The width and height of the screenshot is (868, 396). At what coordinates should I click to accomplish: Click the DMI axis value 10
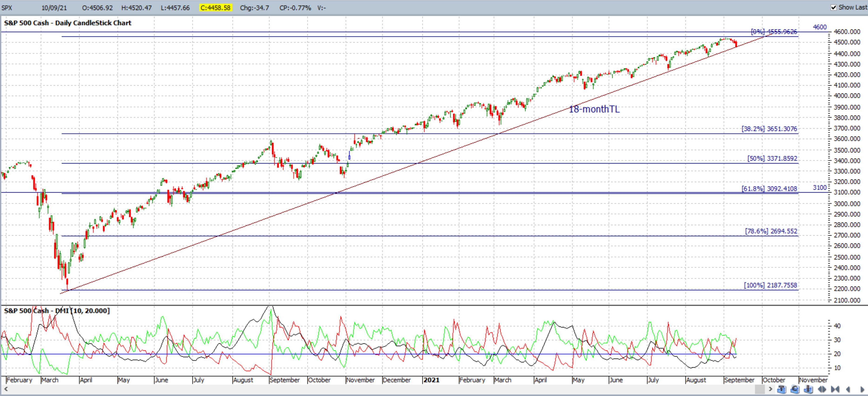click(837, 368)
